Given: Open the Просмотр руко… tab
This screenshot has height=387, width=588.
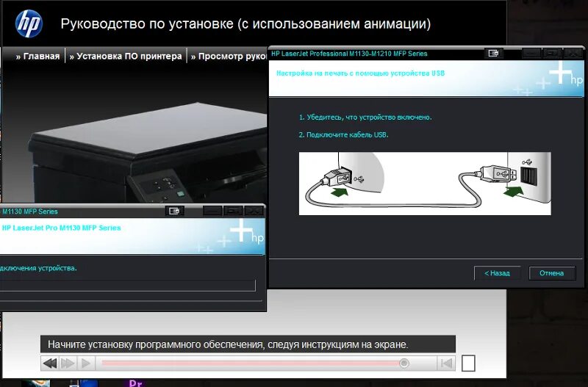Looking at the screenshot, I should pos(229,57).
